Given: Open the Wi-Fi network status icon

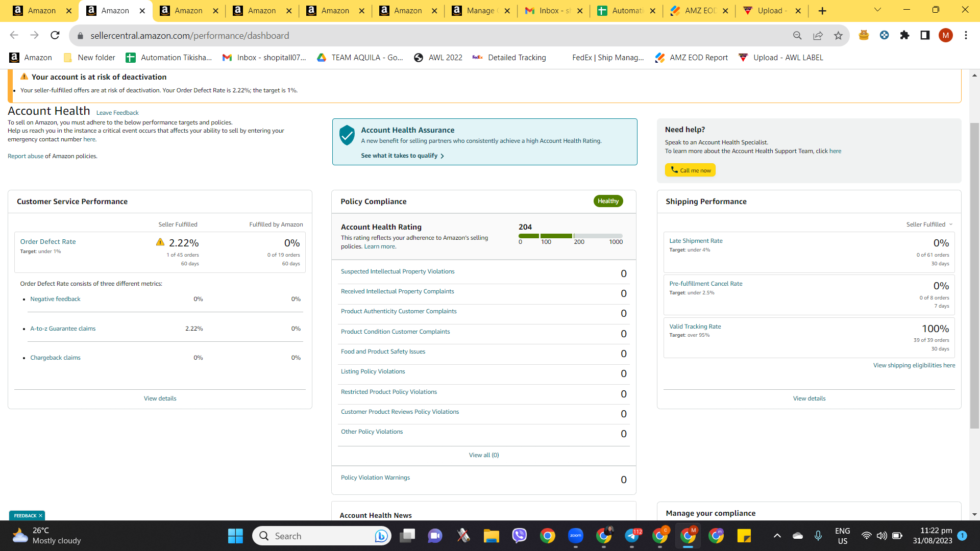Looking at the screenshot, I should point(866,536).
